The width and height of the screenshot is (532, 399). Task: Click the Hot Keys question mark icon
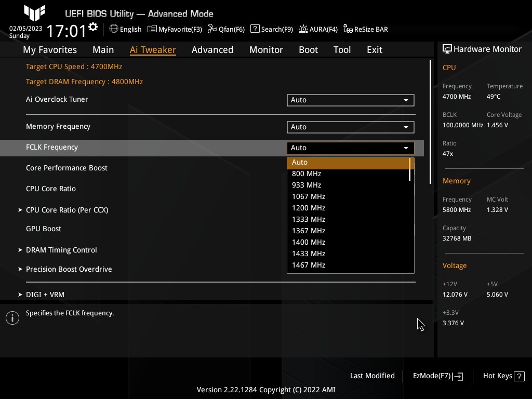tap(519, 376)
